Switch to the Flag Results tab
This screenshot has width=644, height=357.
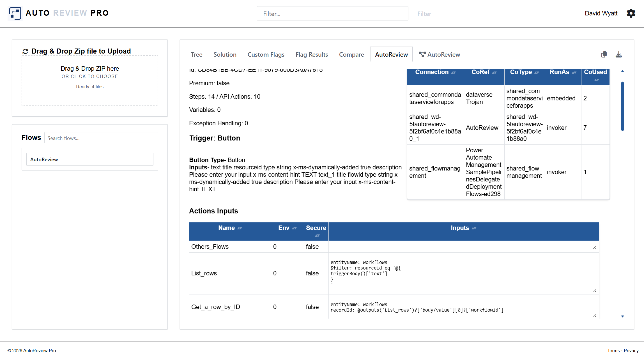click(x=312, y=54)
